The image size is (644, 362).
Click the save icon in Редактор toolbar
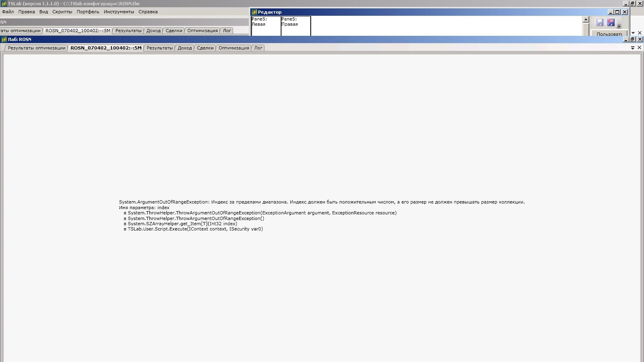tap(600, 23)
